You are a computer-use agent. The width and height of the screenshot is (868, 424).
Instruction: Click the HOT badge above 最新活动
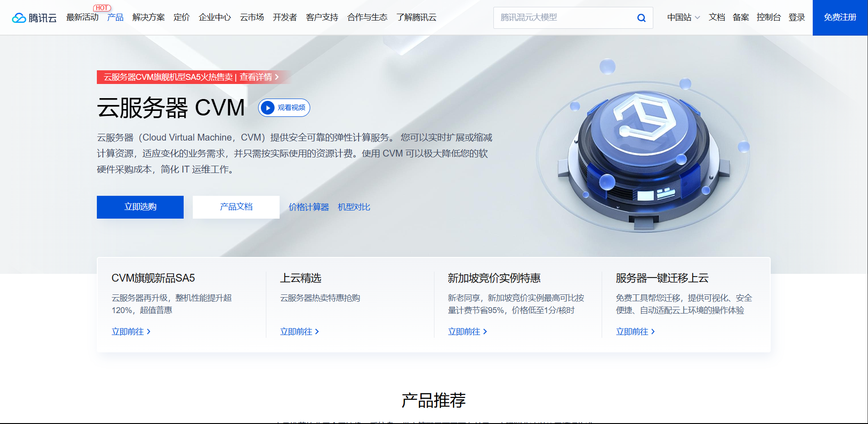click(x=102, y=7)
